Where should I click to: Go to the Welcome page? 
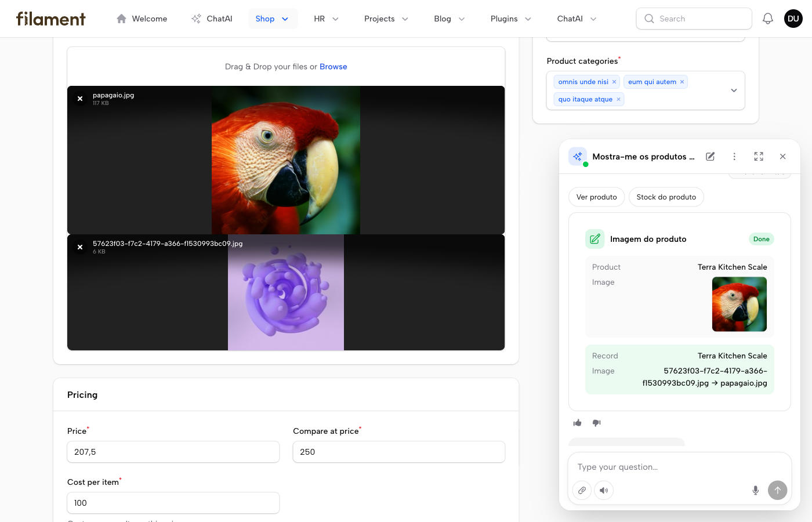tap(142, 19)
